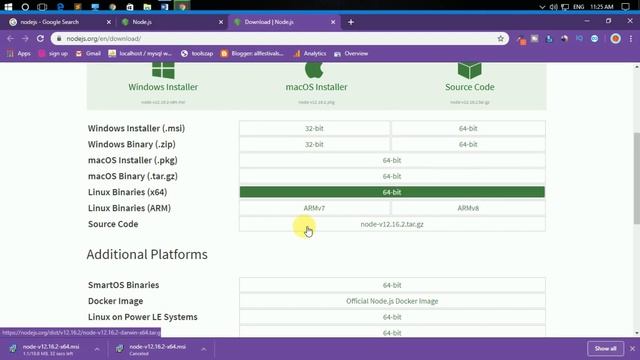
Task: Download 64-bit Linux on Power LE Systems
Action: pos(392,317)
